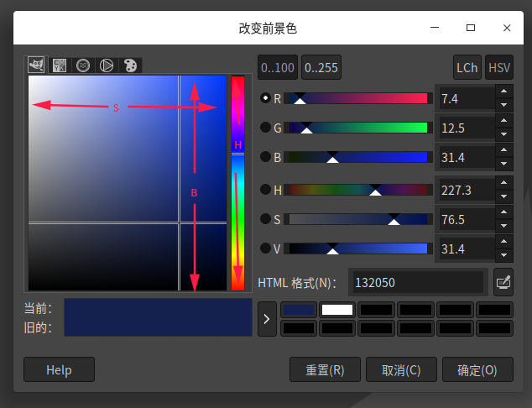
Task: Select the V channel radio button
Action: click(265, 248)
